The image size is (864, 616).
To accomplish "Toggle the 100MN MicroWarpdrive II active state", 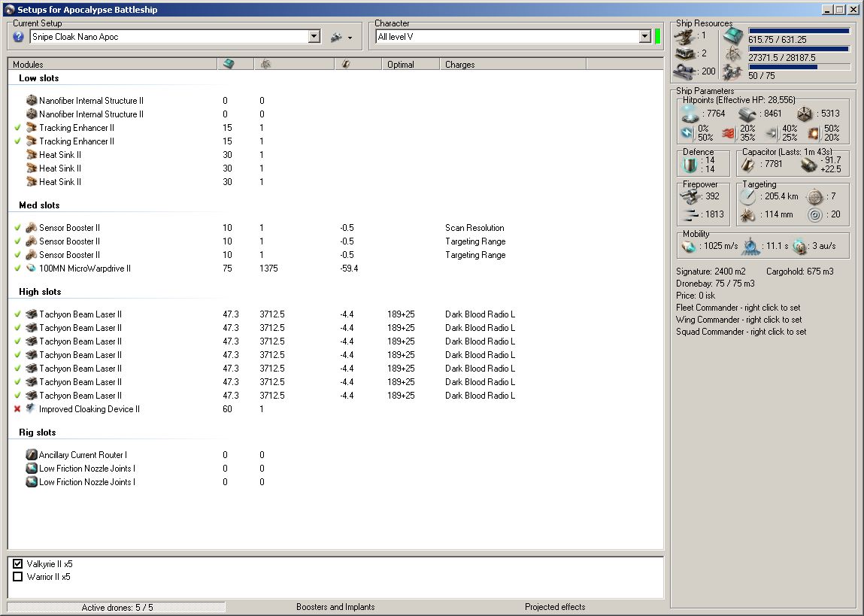I will (17, 269).
